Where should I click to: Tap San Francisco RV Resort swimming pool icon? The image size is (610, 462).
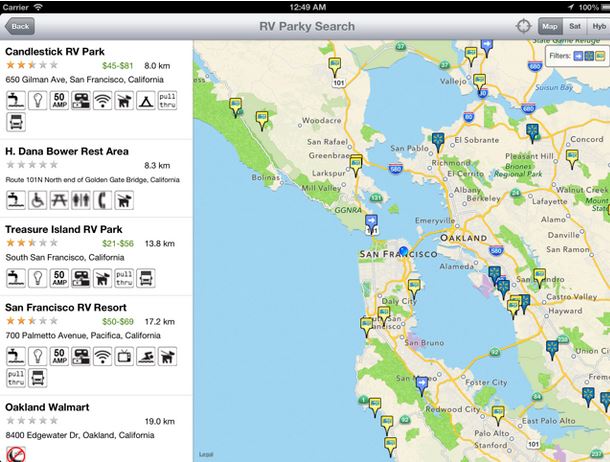click(146, 356)
